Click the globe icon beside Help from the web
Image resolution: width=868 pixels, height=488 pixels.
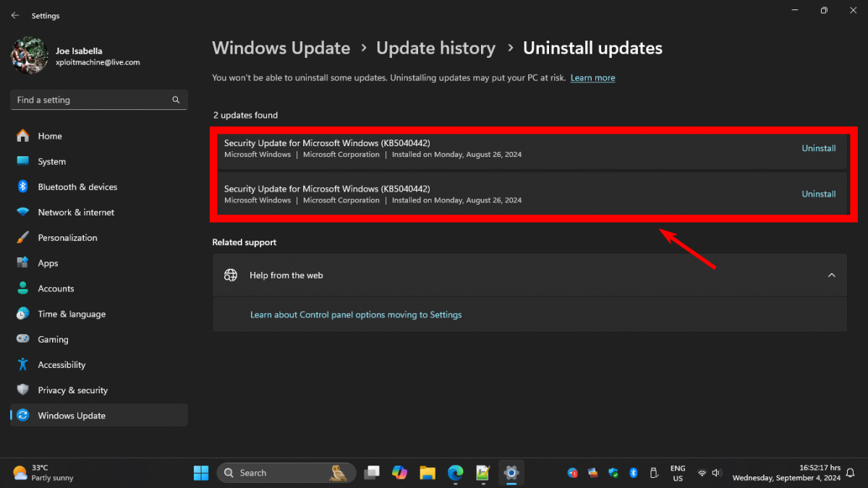pos(231,275)
